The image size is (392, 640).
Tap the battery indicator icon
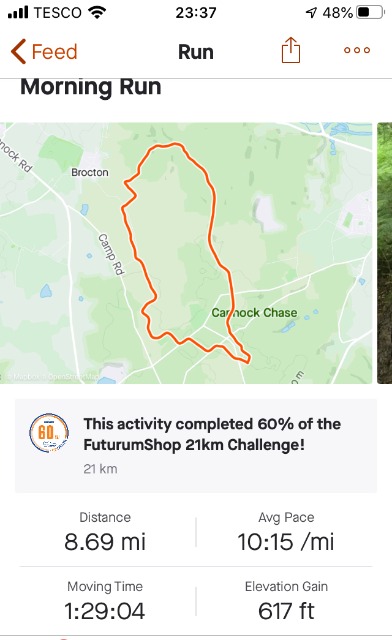[370, 12]
